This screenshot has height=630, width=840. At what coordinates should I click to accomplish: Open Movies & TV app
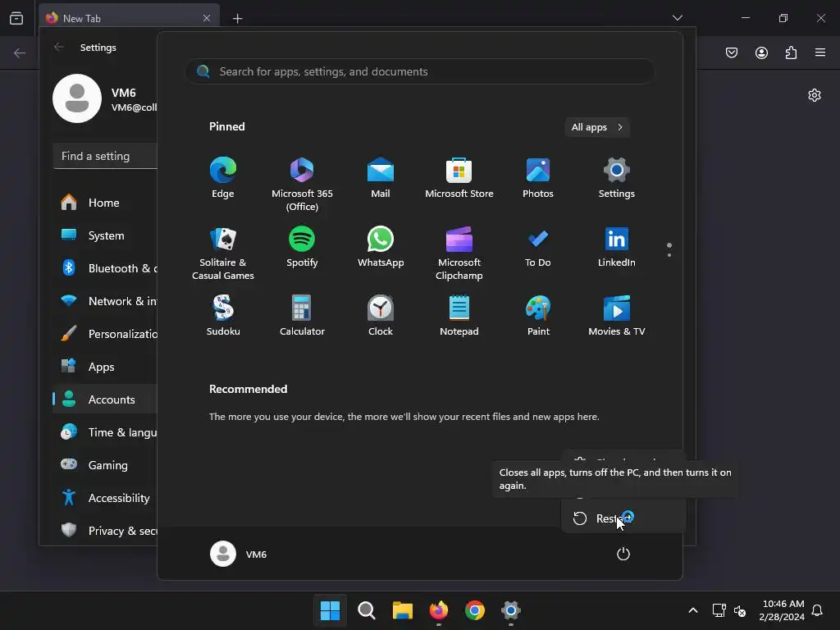tap(617, 316)
